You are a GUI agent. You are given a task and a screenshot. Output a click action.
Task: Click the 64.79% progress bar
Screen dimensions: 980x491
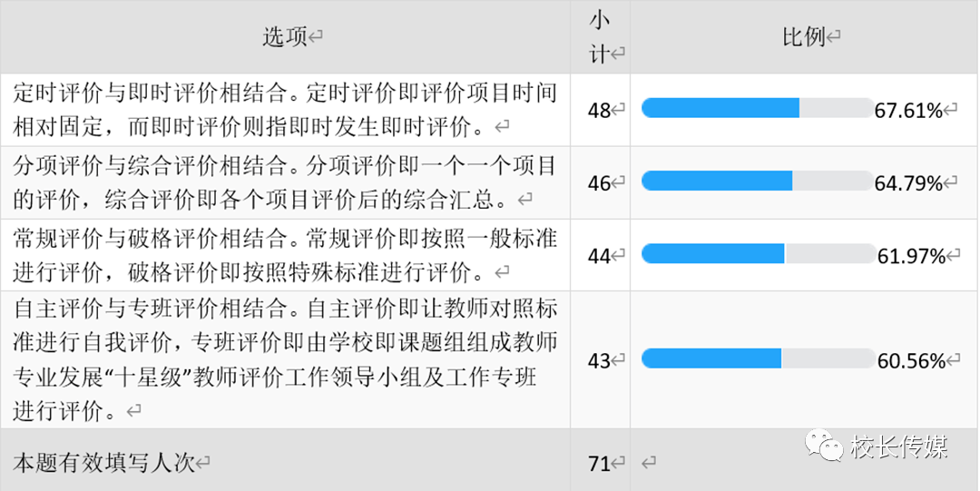(x=758, y=181)
